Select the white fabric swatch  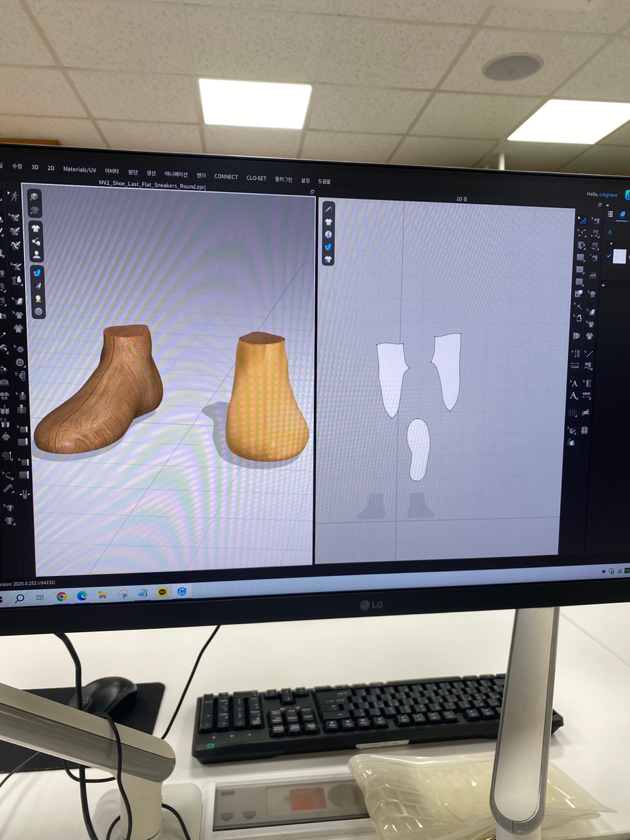click(x=619, y=256)
